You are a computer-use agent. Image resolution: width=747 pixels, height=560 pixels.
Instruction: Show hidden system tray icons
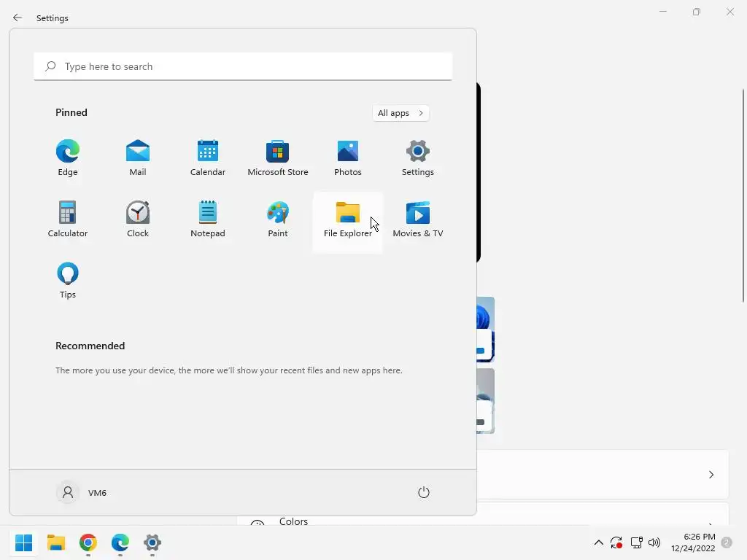coord(599,542)
